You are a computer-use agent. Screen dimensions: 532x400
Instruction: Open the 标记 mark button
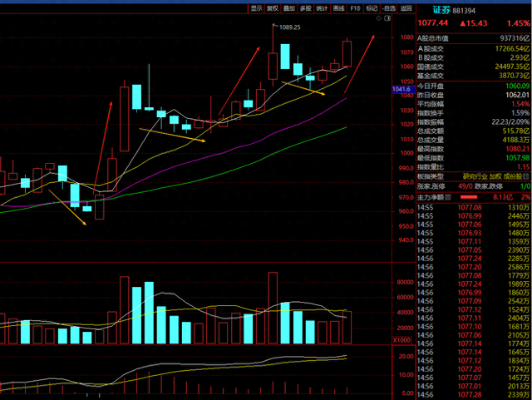(x=372, y=8)
